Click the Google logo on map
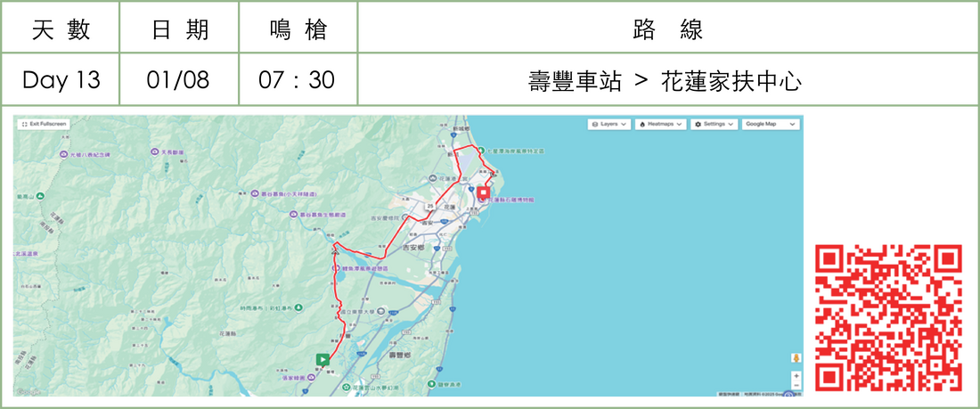980x409 pixels. [x=29, y=391]
